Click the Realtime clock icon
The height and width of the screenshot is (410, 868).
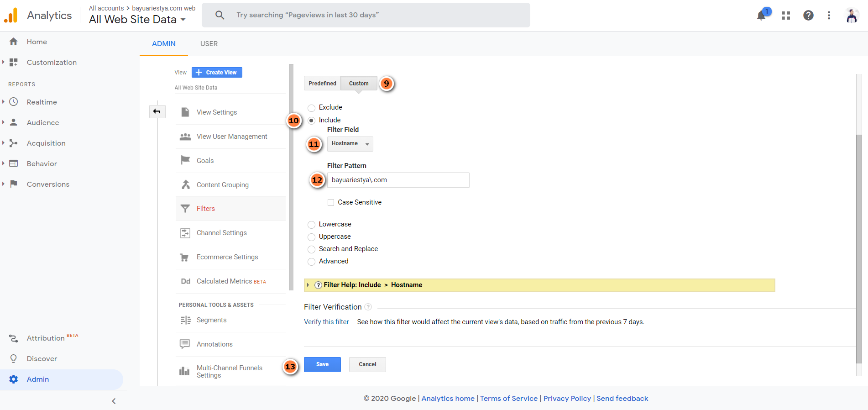[14, 102]
